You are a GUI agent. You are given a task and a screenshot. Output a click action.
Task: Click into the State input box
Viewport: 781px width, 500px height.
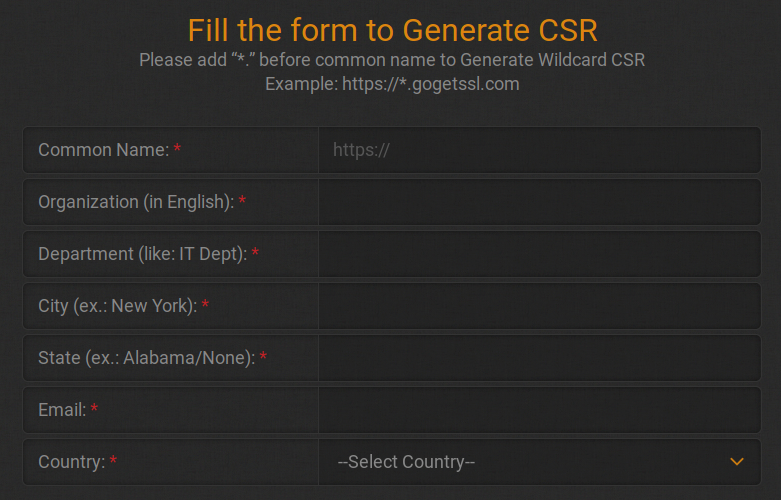[x=539, y=358]
